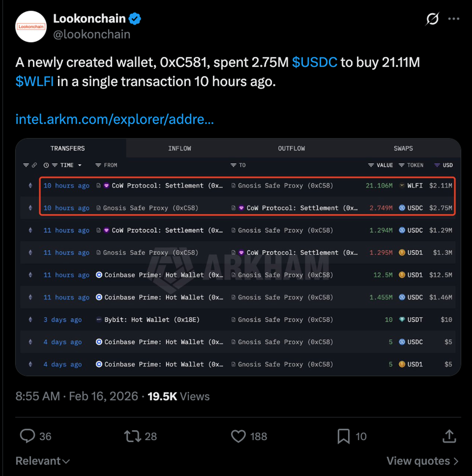
Task: Click the share upload icon
Action: 449,436
